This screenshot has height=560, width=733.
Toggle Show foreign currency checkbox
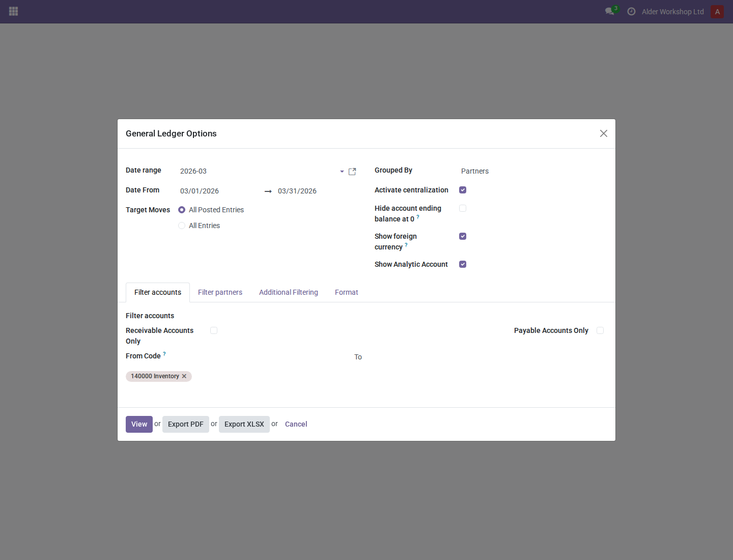click(x=463, y=236)
